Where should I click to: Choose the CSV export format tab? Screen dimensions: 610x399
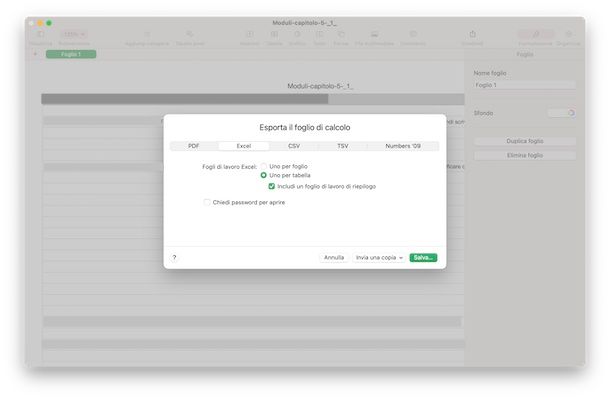pos(294,146)
